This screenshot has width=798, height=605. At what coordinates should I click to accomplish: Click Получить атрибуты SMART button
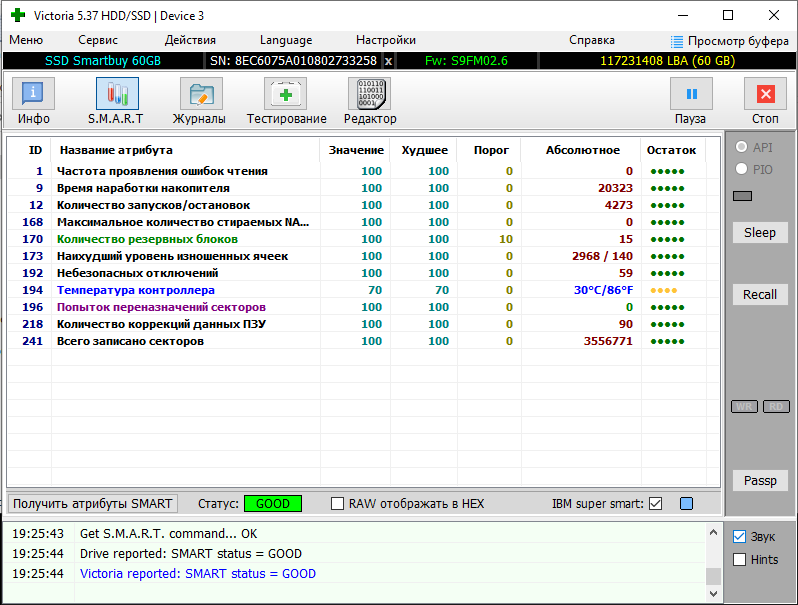(93, 504)
